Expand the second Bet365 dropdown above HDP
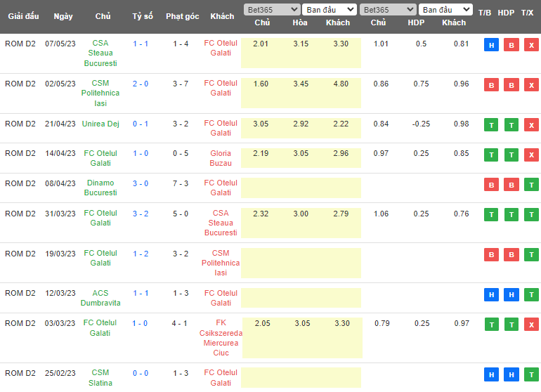Image resolution: width=541 pixels, height=392 pixels. click(x=387, y=10)
